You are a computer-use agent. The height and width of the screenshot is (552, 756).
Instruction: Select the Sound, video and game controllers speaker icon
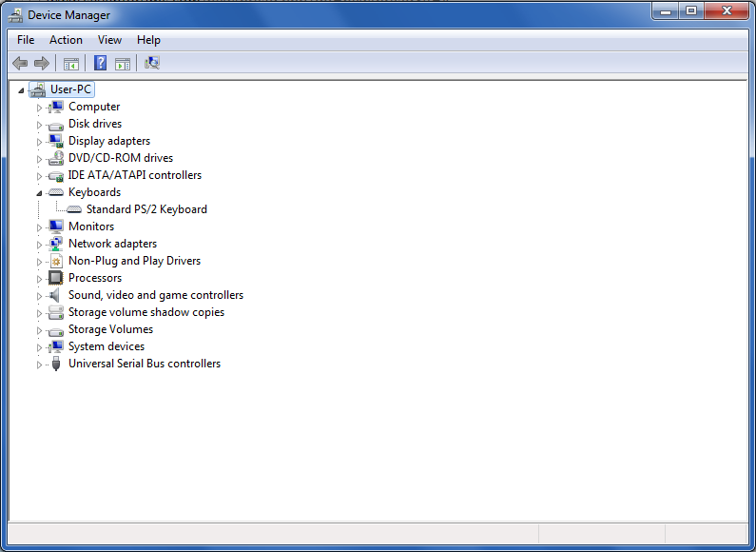click(x=55, y=295)
